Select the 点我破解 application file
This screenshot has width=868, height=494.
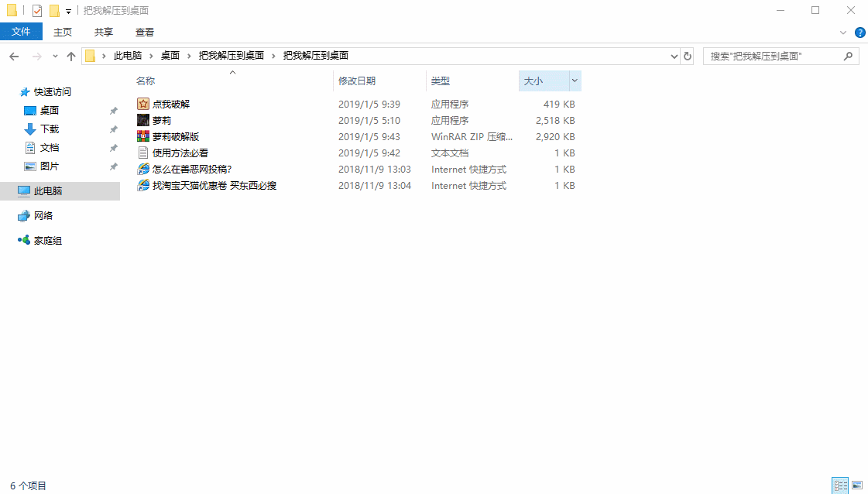coord(171,104)
